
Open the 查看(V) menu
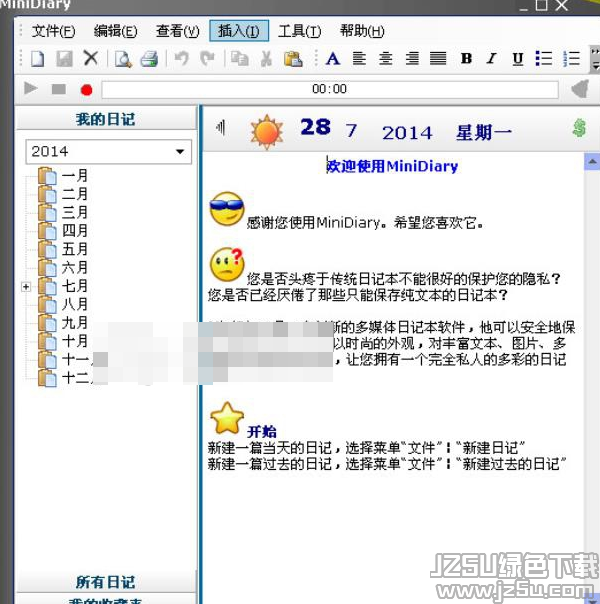coord(178,31)
